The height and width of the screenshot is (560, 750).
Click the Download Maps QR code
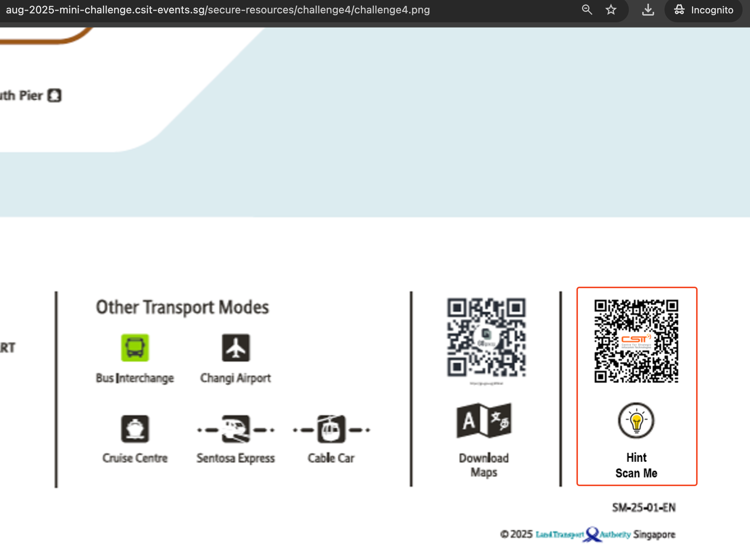pos(486,337)
